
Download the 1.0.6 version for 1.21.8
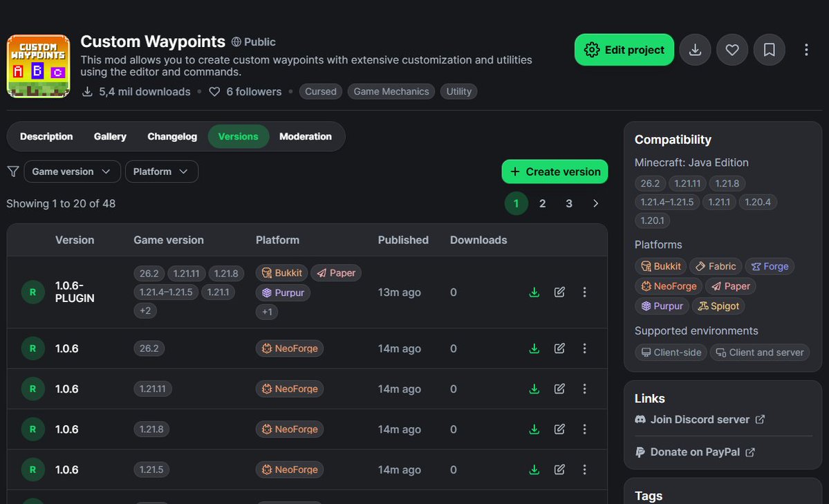pos(534,429)
